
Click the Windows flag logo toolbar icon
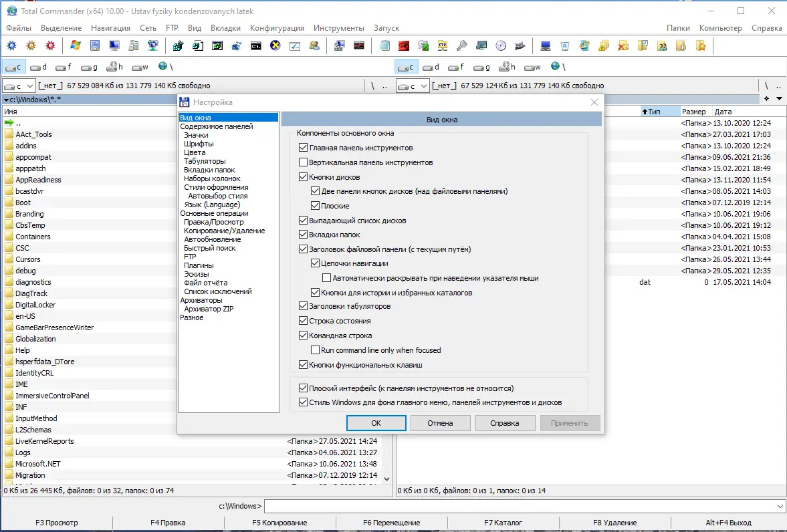tap(76, 45)
